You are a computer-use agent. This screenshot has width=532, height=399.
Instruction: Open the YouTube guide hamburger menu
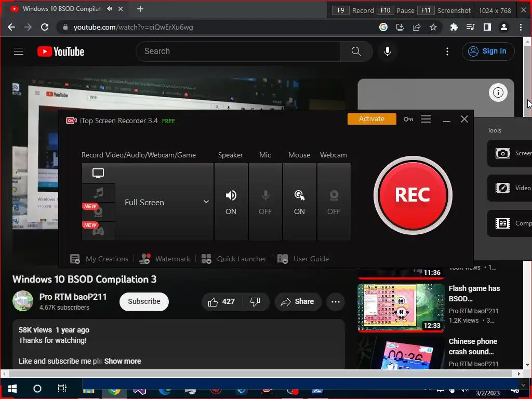[19, 51]
